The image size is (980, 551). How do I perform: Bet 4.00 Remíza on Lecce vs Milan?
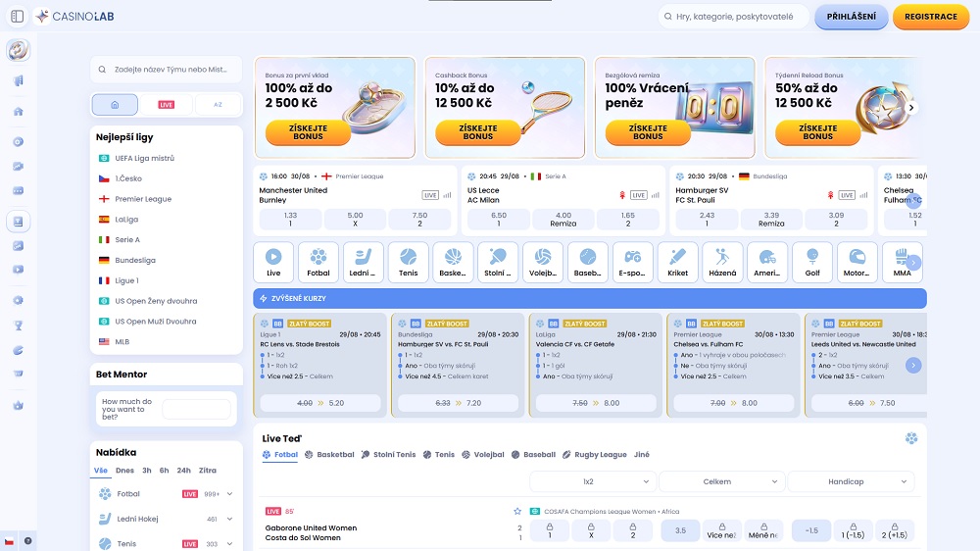click(x=563, y=220)
